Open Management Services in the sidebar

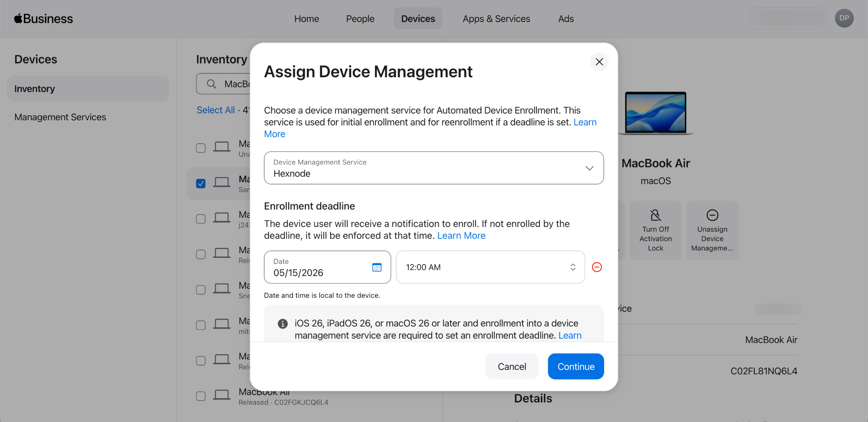click(x=60, y=117)
